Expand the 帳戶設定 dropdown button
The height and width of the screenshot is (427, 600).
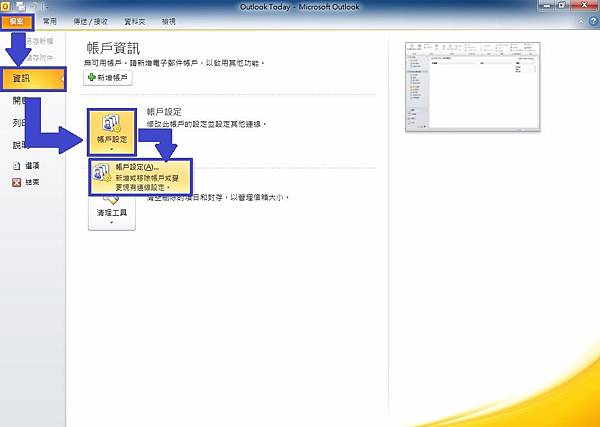[112, 132]
